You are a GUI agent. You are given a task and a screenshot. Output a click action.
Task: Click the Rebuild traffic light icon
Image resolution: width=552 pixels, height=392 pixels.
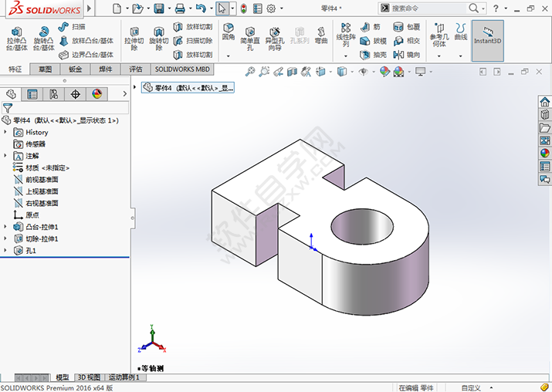coord(244,8)
